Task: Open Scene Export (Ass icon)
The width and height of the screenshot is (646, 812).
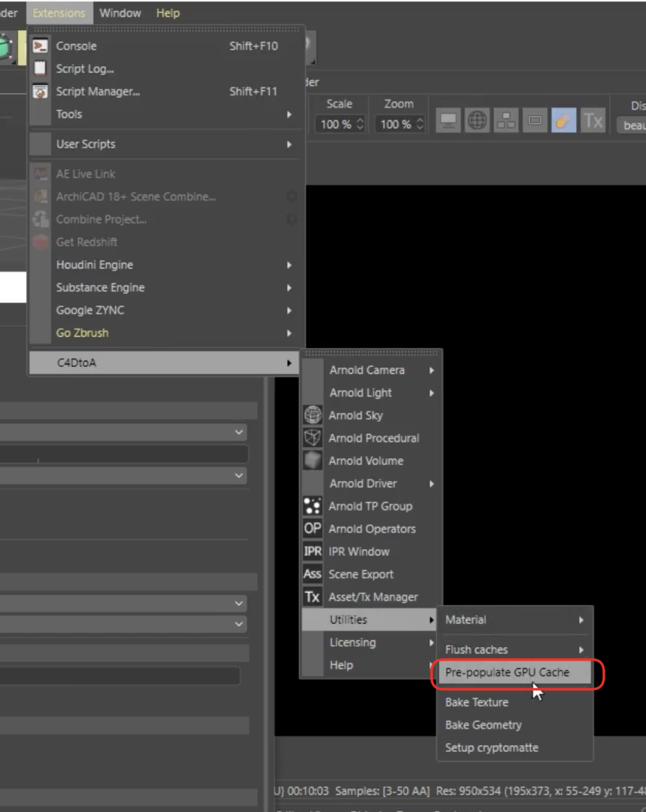Action: pyautogui.click(x=371, y=574)
